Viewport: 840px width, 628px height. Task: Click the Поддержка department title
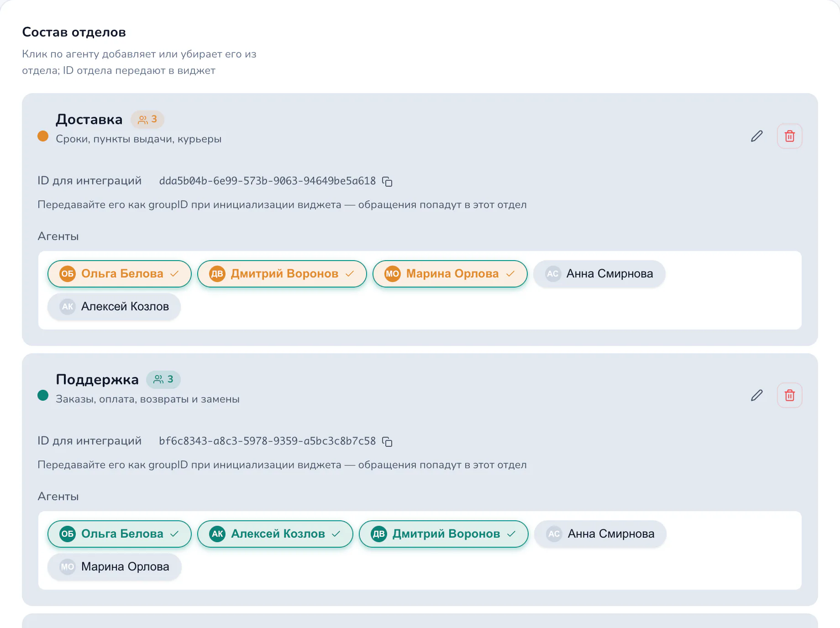97,380
